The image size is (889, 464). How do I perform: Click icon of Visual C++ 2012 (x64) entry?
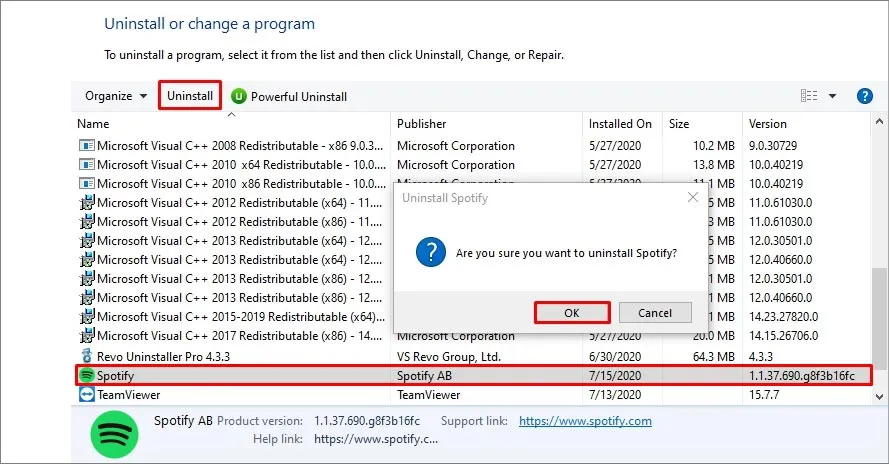pyautogui.click(x=87, y=203)
